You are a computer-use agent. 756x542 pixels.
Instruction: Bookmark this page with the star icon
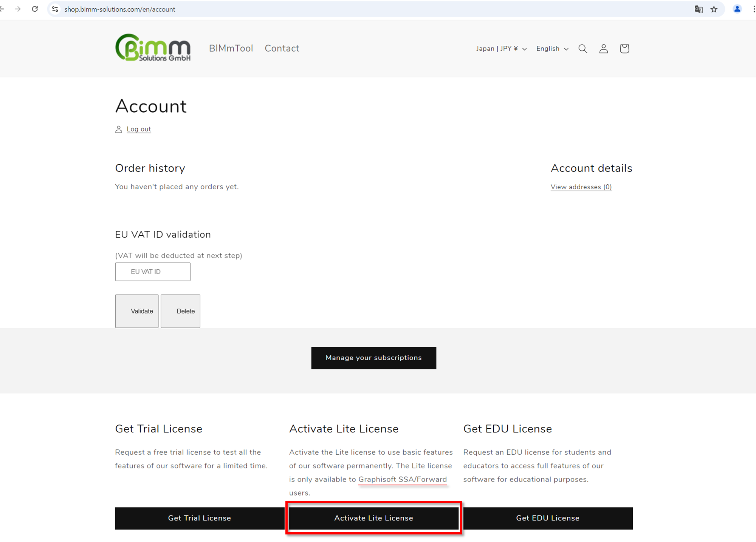(714, 9)
